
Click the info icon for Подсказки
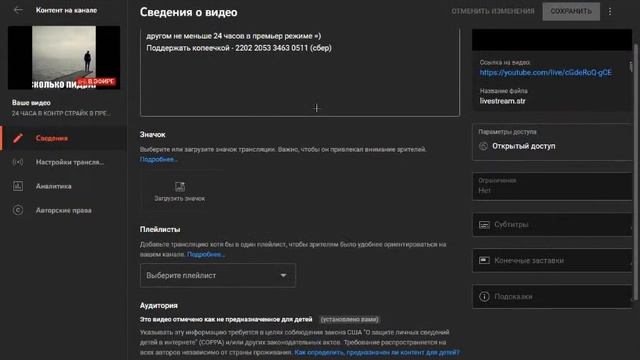pos(484,296)
